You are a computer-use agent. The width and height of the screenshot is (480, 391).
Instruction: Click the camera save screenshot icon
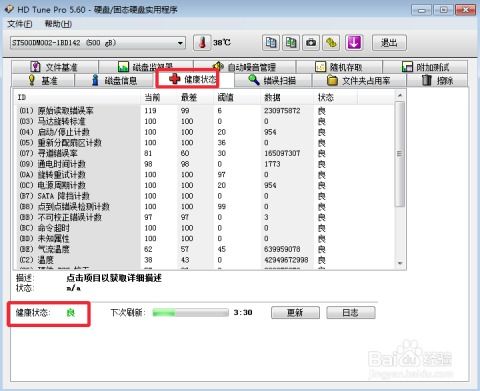point(311,43)
